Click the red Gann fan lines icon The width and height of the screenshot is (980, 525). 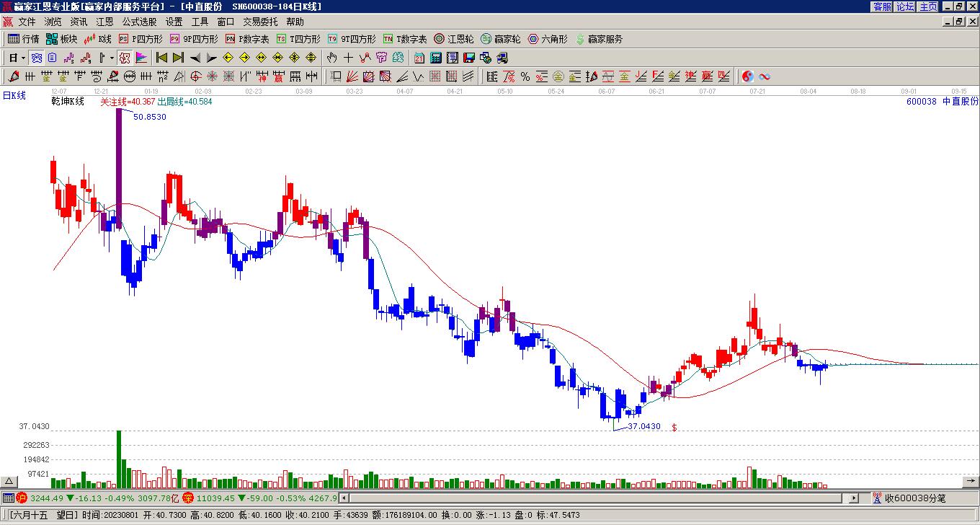pos(352,76)
